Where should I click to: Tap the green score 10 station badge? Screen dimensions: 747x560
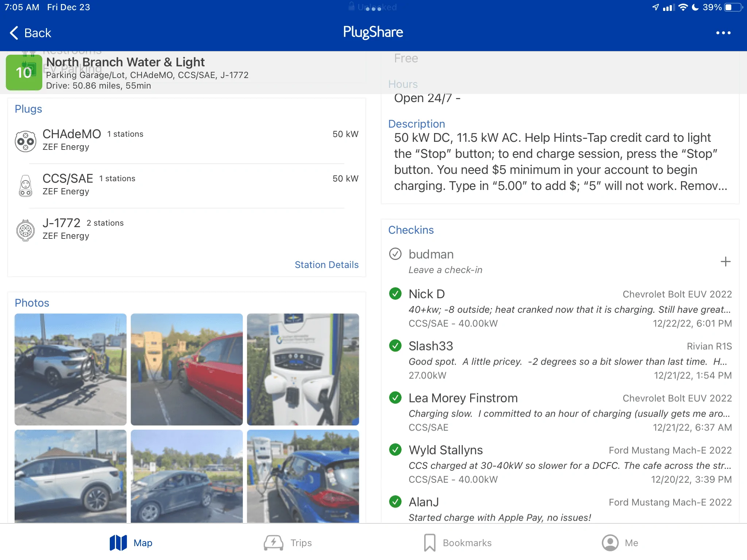(x=24, y=72)
